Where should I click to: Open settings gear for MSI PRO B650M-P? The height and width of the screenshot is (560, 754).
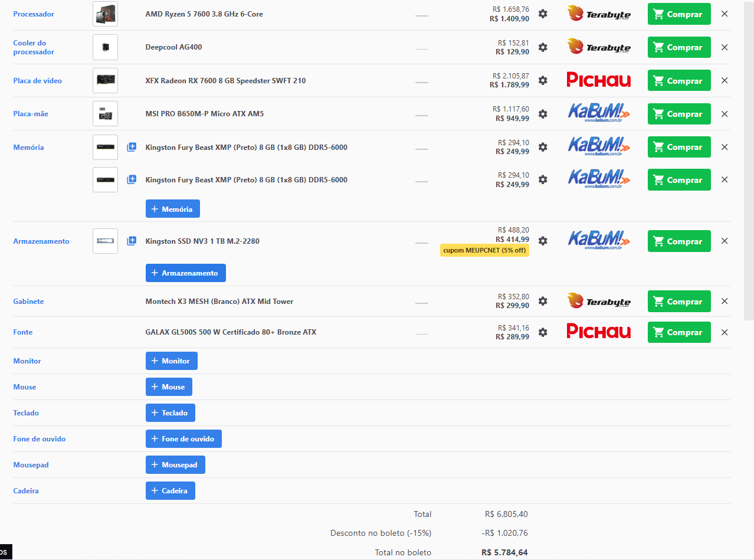(543, 114)
